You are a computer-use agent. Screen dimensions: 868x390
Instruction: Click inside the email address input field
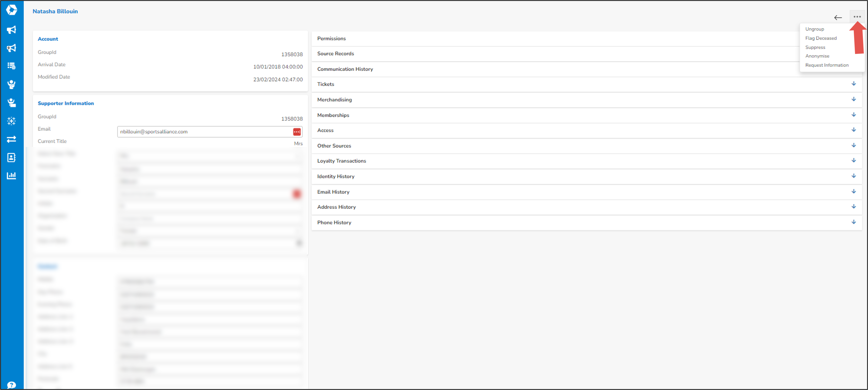tap(202, 132)
